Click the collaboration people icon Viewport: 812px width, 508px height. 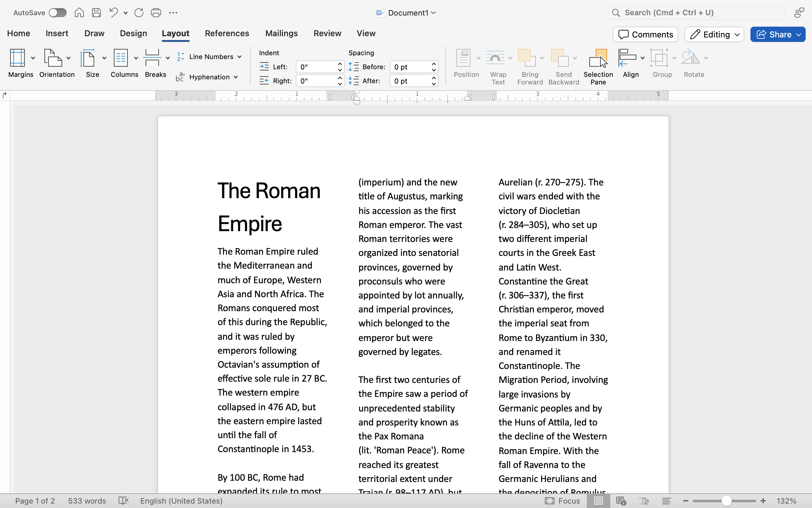[x=799, y=13]
